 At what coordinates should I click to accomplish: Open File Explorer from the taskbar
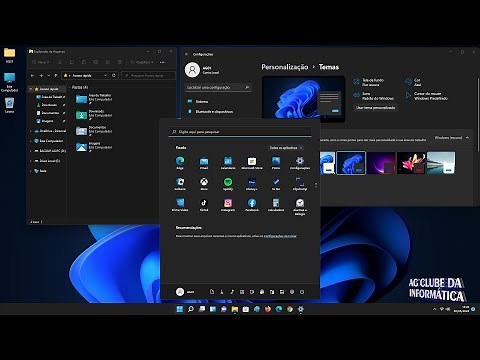point(235,309)
